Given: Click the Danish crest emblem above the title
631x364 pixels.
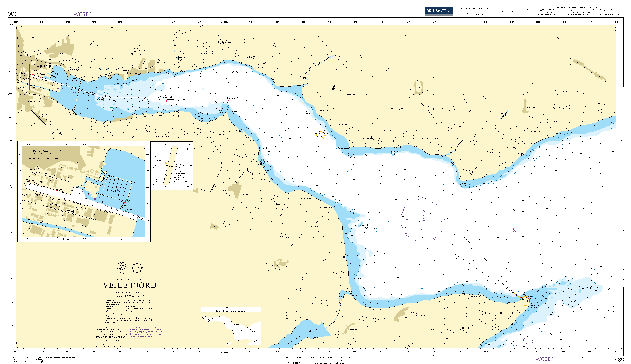Looking at the screenshot, I should click(x=122, y=267).
